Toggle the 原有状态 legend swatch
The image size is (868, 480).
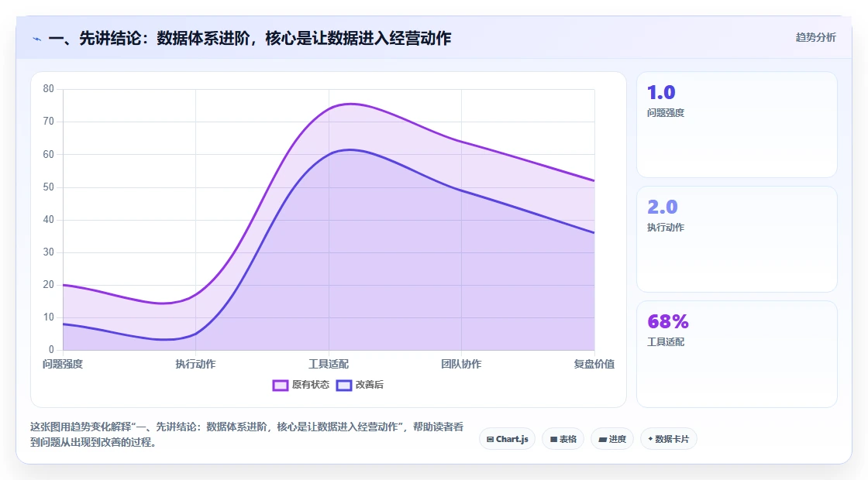[280, 385]
